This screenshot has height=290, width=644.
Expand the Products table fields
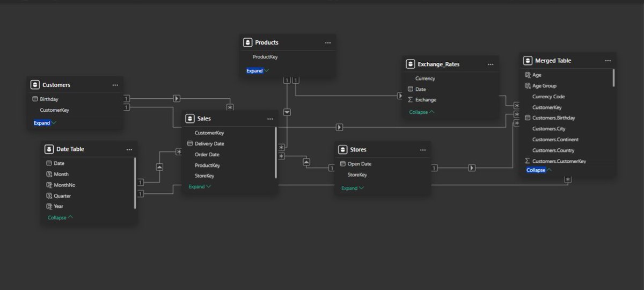click(x=258, y=70)
